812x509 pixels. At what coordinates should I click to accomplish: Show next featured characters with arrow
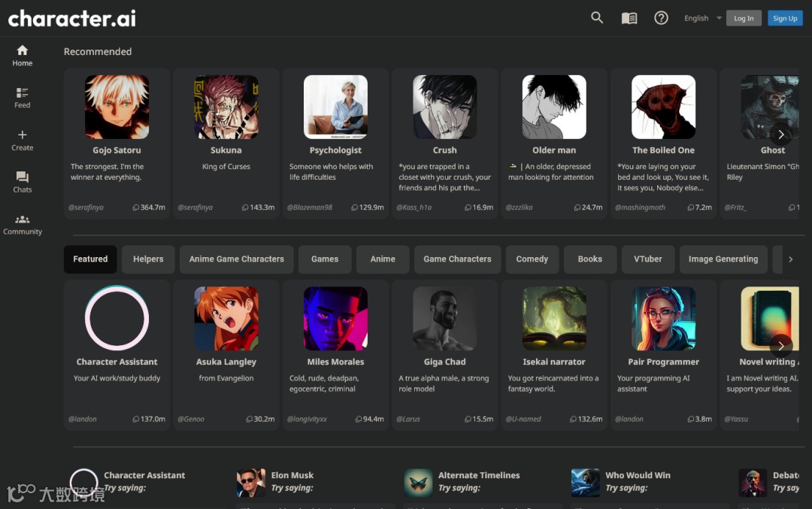click(x=781, y=345)
